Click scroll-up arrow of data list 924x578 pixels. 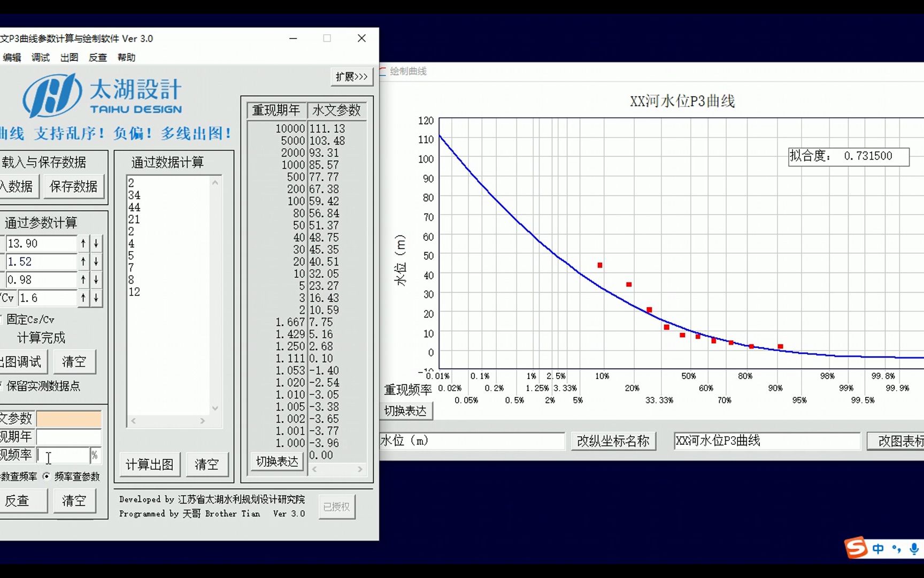click(x=215, y=182)
